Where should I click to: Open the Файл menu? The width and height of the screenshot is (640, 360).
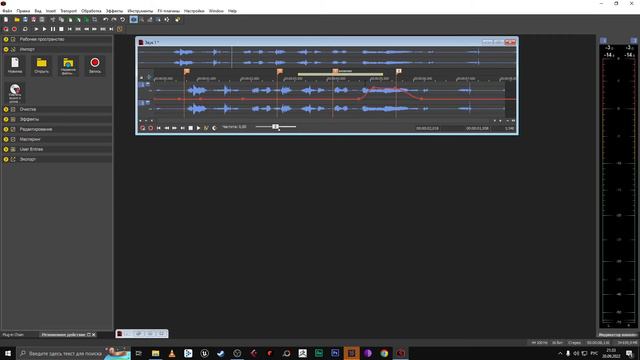click(x=7, y=11)
